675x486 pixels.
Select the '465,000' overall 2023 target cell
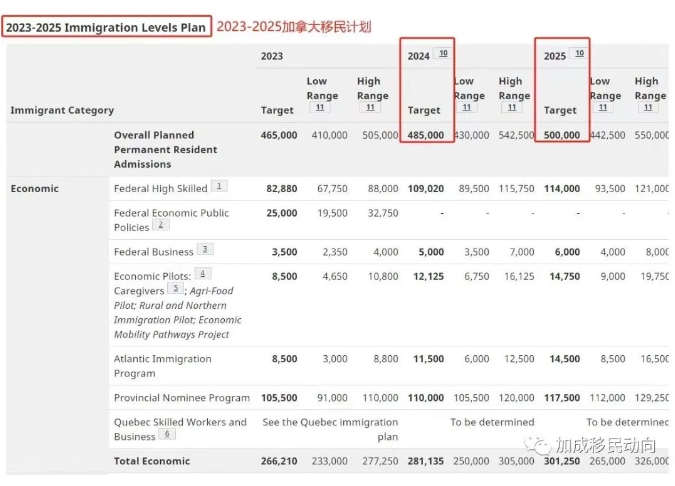point(279,135)
